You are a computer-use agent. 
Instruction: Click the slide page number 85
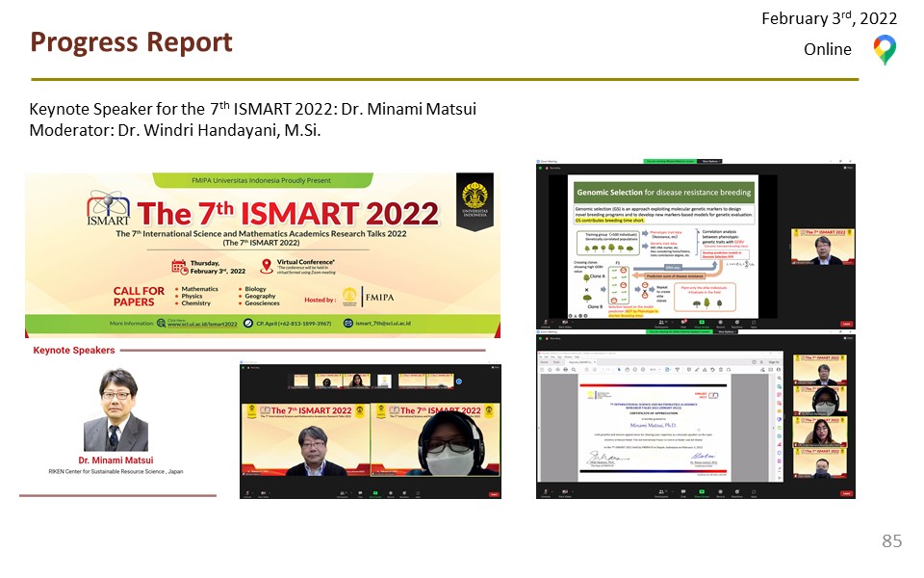click(x=891, y=540)
